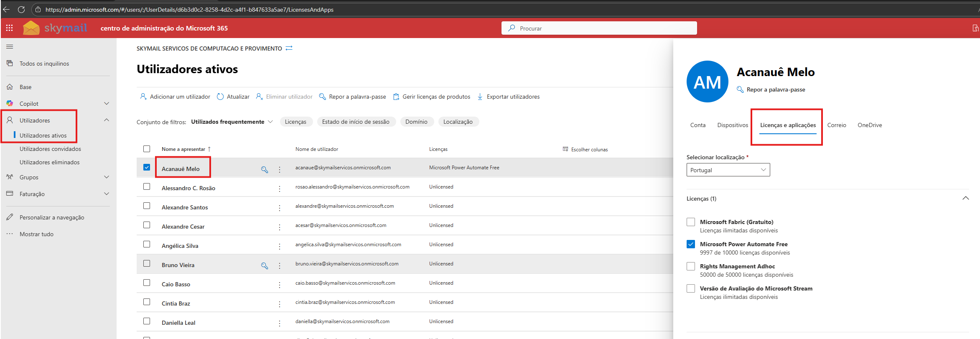This screenshot has width=980, height=339.
Task: Switch to the OneDrive tab
Action: point(870,125)
